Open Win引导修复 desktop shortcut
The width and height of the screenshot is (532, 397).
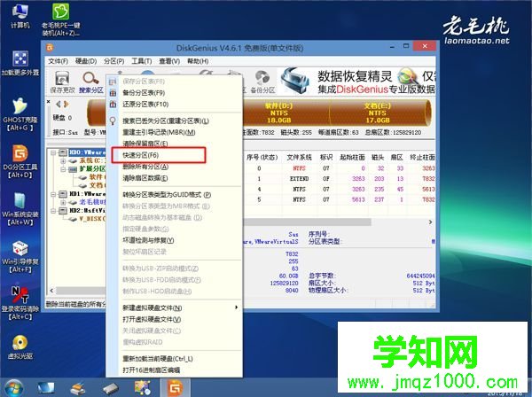(20, 257)
